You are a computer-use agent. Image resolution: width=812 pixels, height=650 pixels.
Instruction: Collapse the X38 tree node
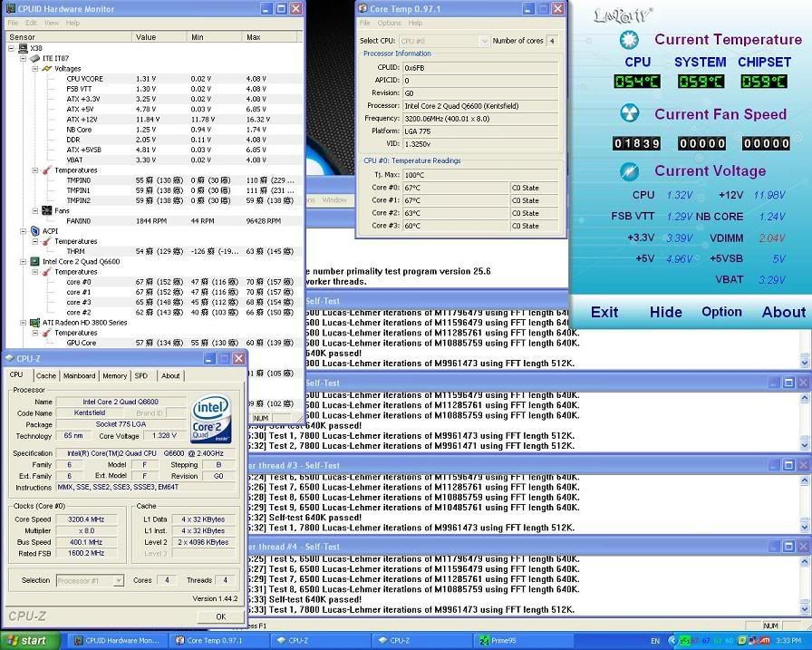pyautogui.click(x=12, y=48)
